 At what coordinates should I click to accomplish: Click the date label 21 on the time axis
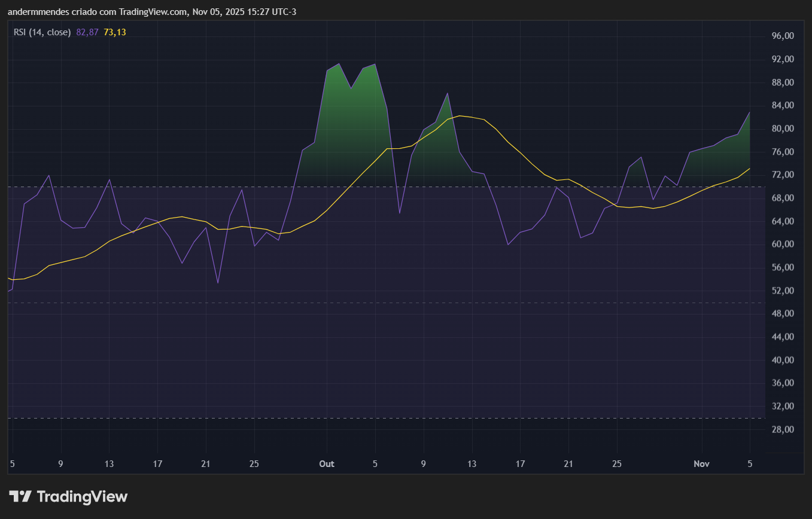click(x=205, y=463)
